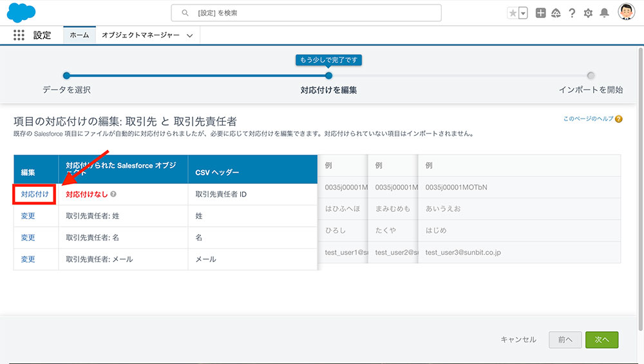Click 変更 link for the 名 row
The image size is (644, 364).
[x=28, y=238]
